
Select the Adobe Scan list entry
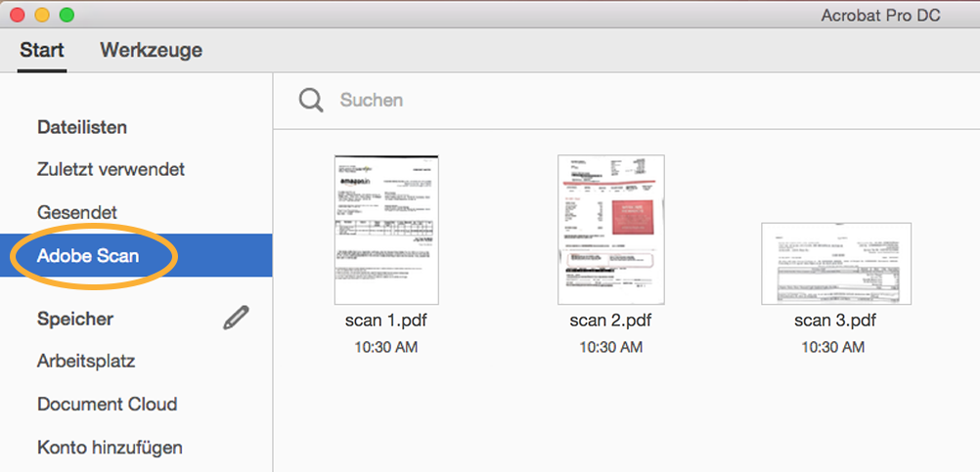pyautogui.click(x=136, y=255)
